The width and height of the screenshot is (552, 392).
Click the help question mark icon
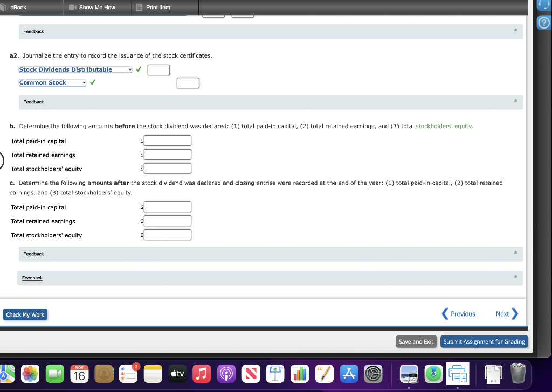coord(544,23)
